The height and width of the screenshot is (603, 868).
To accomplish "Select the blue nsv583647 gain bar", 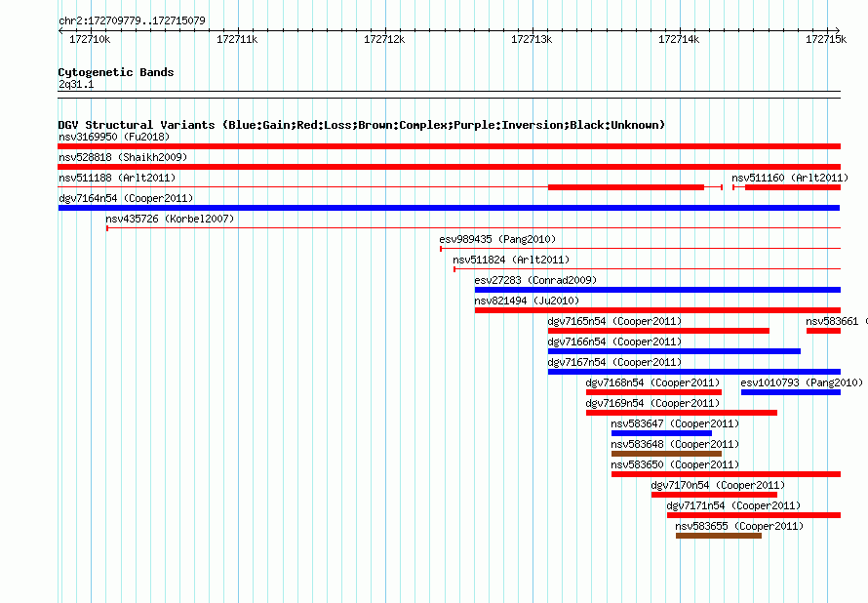I will [x=661, y=433].
